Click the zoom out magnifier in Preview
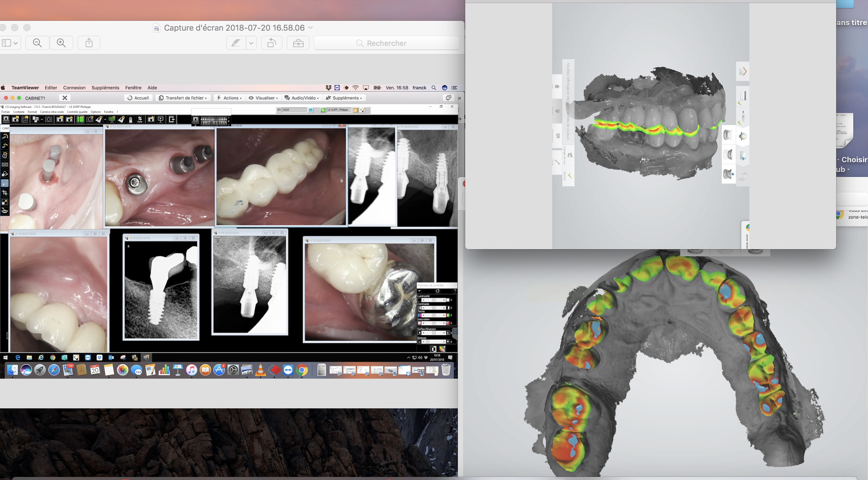The height and width of the screenshot is (480, 868). tap(37, 43)
